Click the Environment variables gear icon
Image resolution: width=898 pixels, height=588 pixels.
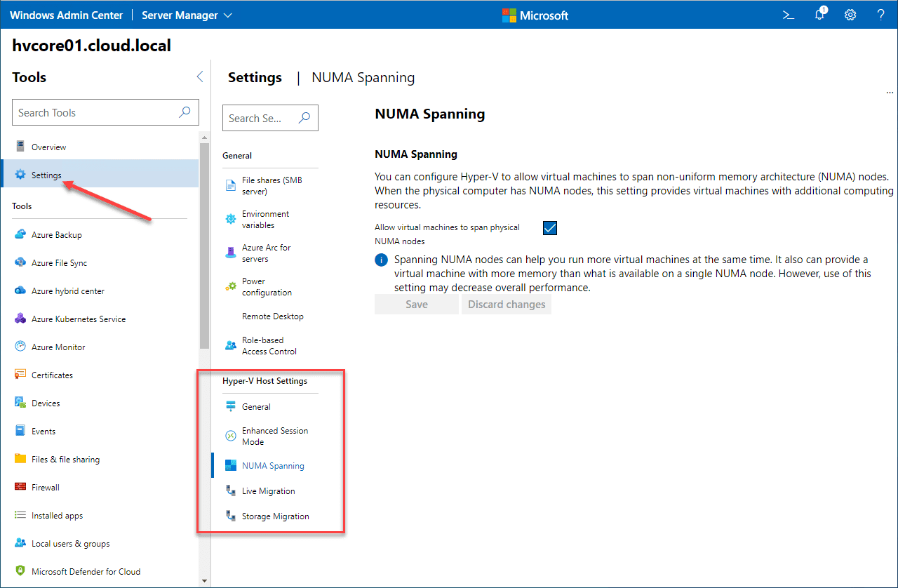pos(230,219)
